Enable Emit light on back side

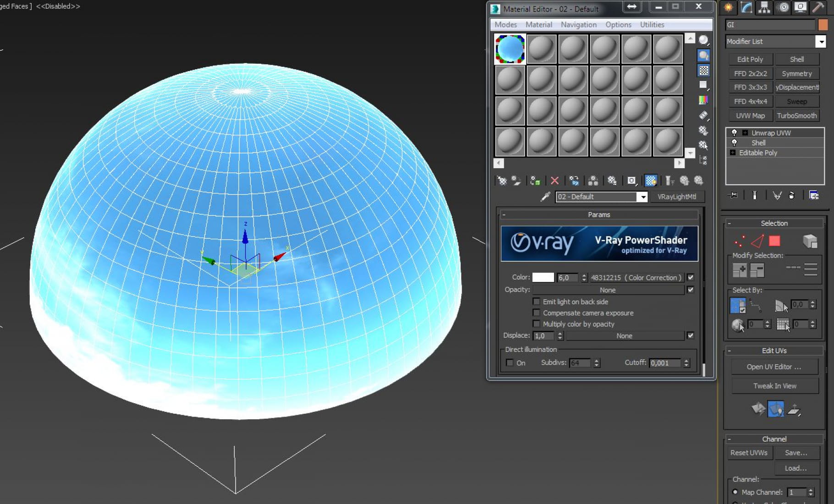point(536,301)
